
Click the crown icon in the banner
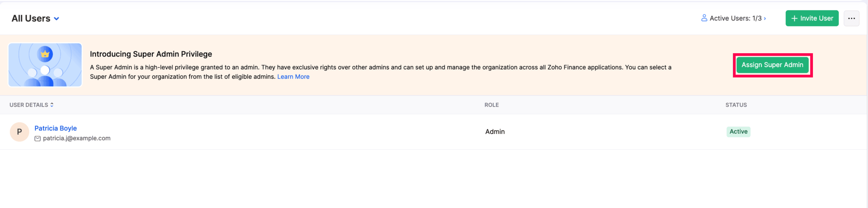45,54
